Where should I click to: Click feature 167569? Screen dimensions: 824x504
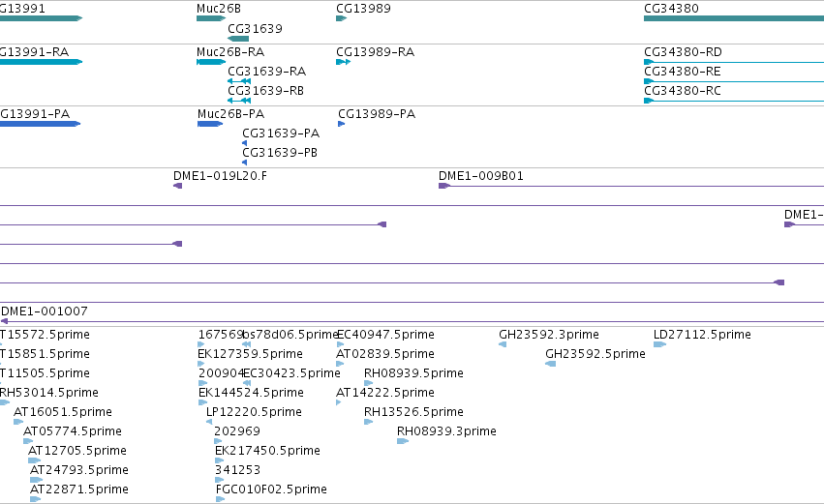click(x=220, y=335)
